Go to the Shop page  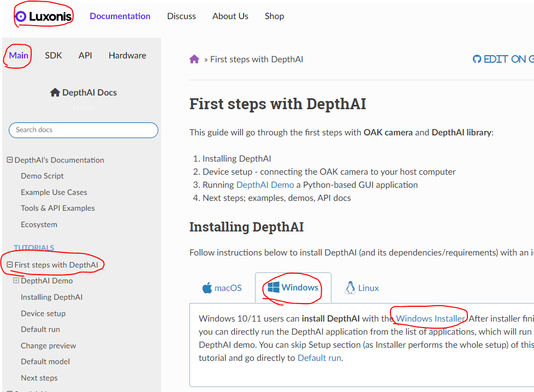click(274, 16)
